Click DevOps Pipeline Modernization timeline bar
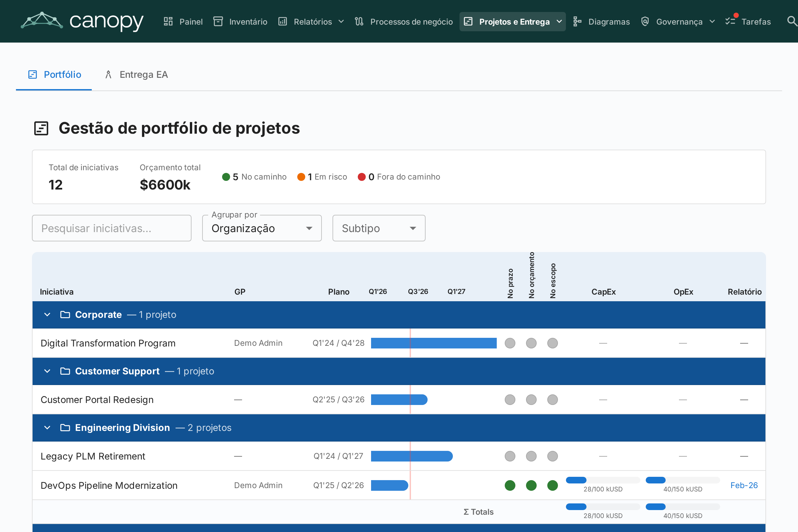The image size is (798, 532). [x=389, y=485]
